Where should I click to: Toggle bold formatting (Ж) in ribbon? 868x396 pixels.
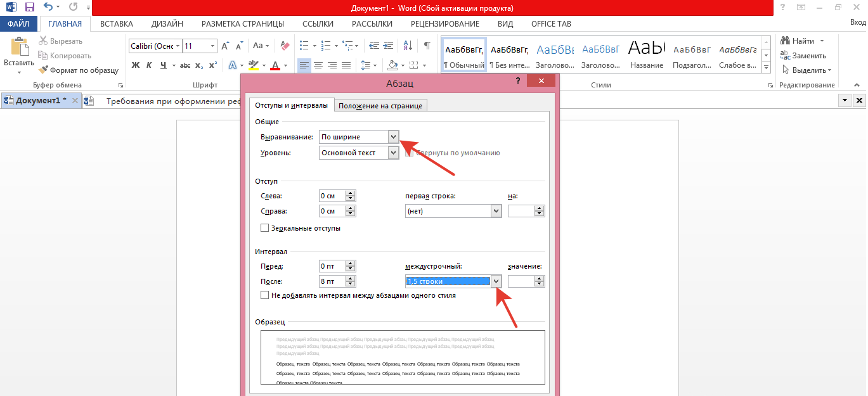tap(135, 65)
